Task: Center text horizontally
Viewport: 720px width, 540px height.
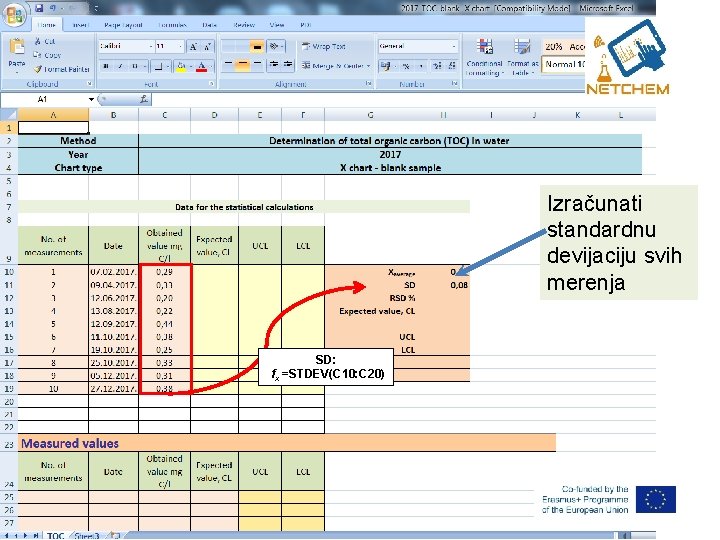Action: (x=242, y=65)
